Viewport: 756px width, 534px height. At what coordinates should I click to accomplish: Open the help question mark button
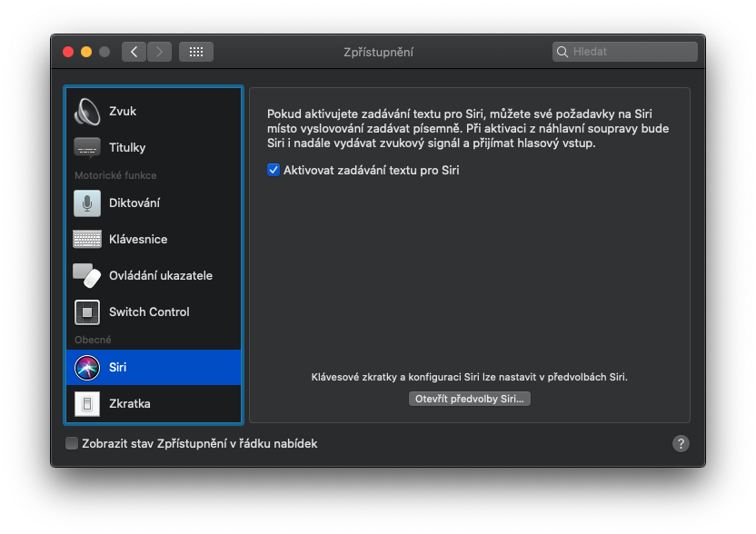681,443
